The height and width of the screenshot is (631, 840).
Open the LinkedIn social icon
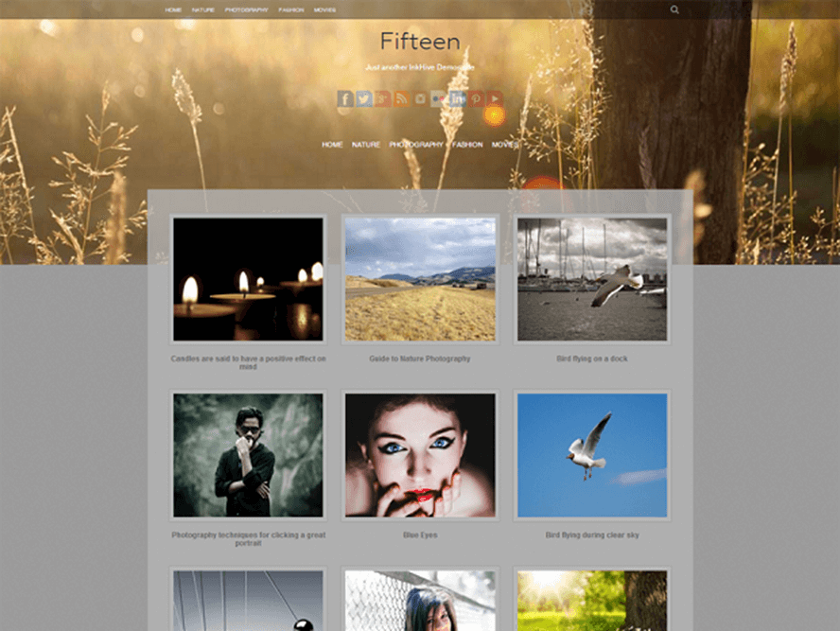tap(457, 98)
